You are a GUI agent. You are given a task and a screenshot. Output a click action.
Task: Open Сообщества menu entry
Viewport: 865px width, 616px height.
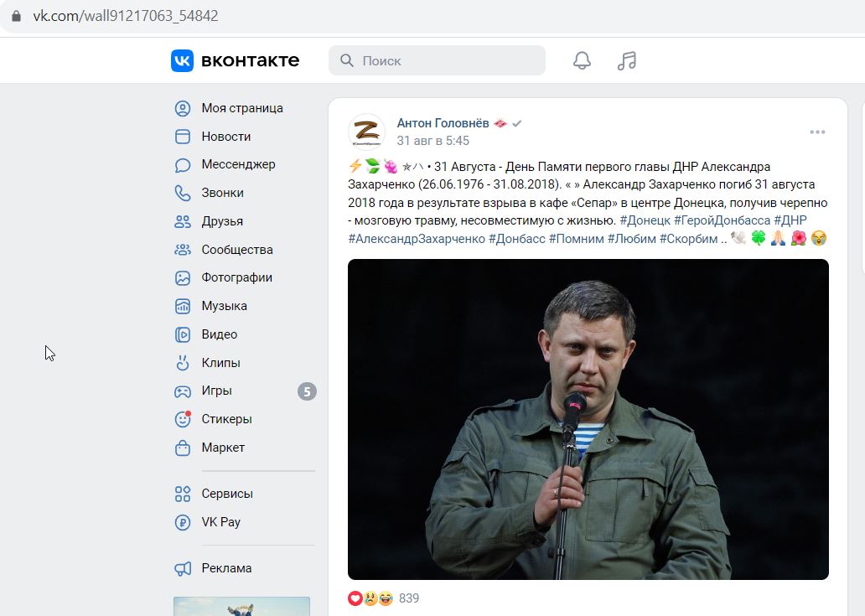coord(237,250)
